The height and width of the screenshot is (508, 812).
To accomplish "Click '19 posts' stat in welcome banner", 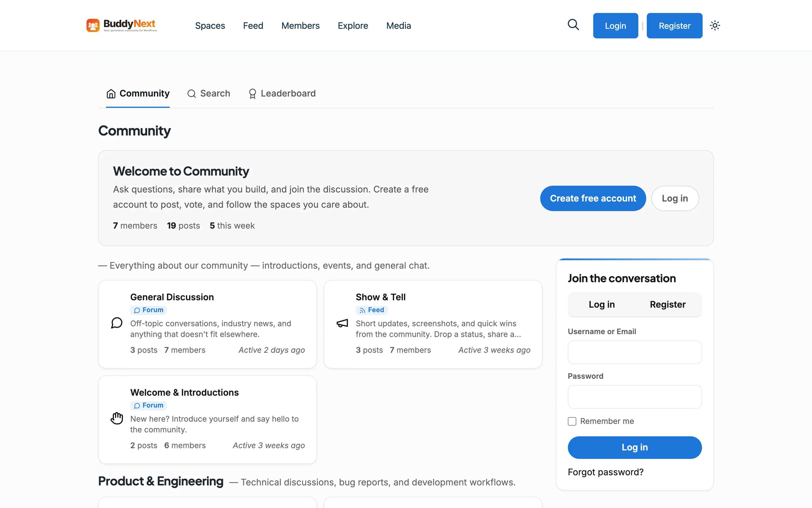I will [x=184, y=225].
